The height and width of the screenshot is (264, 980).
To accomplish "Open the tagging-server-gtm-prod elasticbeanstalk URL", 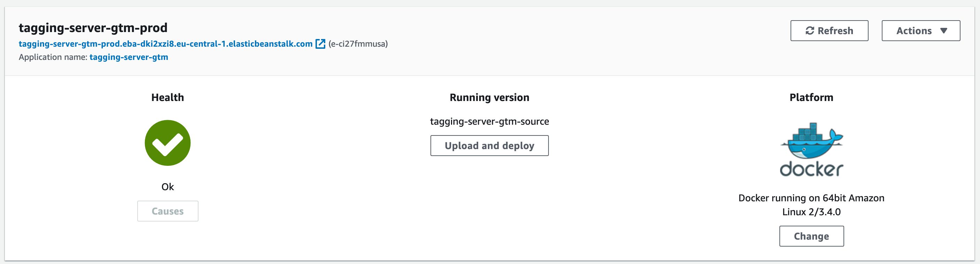I will [165, 44].
